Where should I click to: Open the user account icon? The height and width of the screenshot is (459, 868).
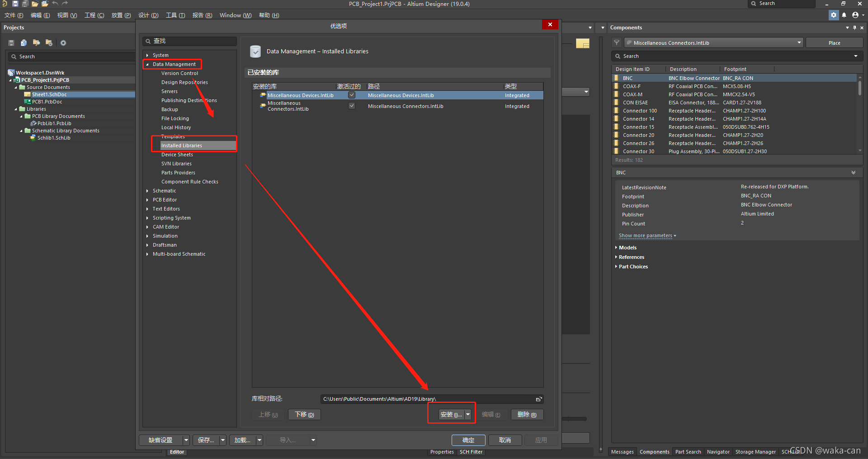[x=855, y=15]
